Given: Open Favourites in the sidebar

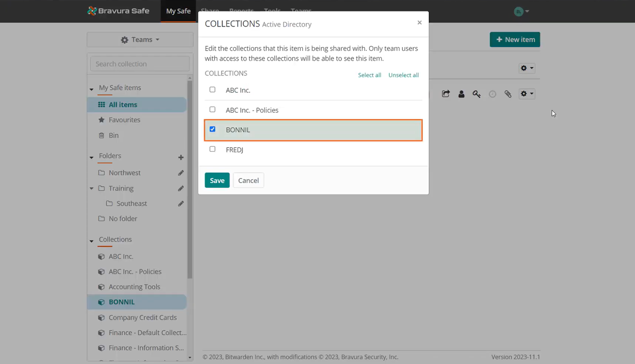Looking at the screenshot, I should (124, 120).
